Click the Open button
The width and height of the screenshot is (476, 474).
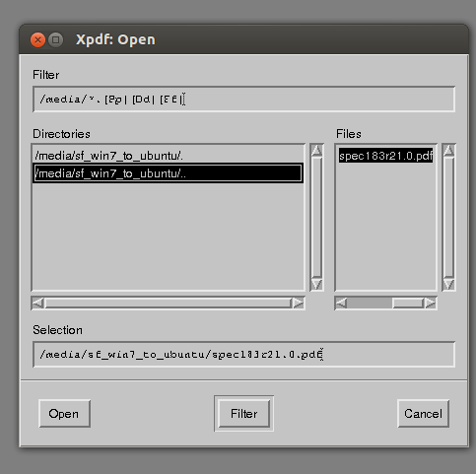tap(64, 414)
